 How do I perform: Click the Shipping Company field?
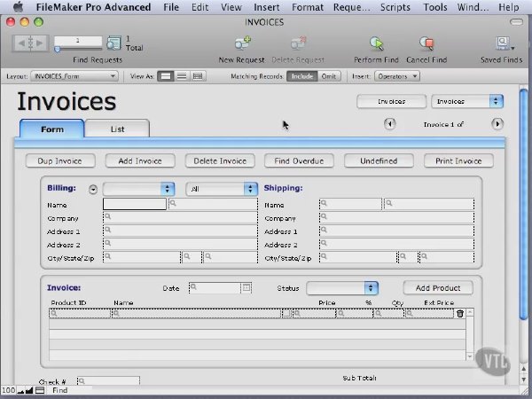click(396, 218)
